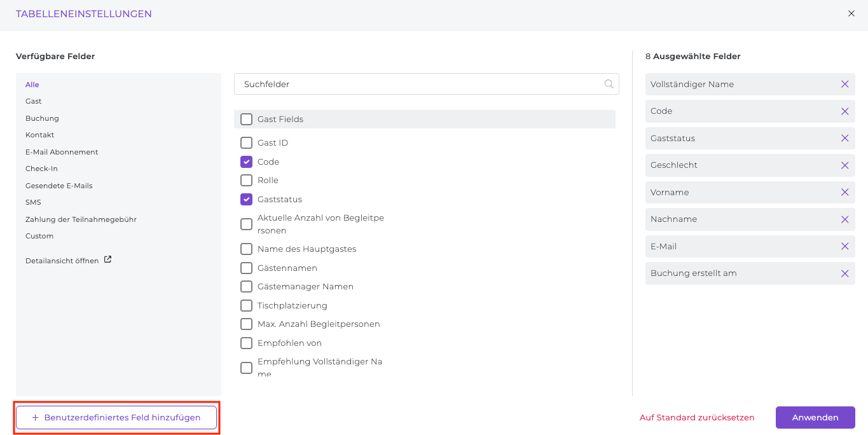Enable the Rolle checkbox
This screenshot has width=868, height=435.
coord(247,180)
